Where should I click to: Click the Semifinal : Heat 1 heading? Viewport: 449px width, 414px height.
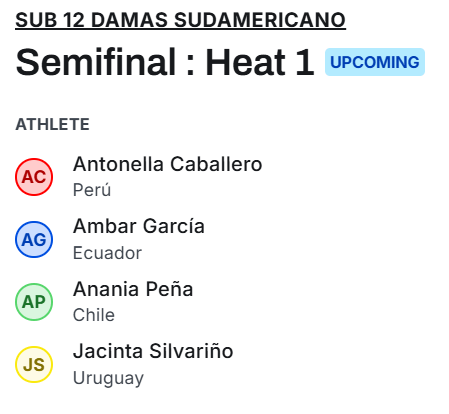point(165,62)
